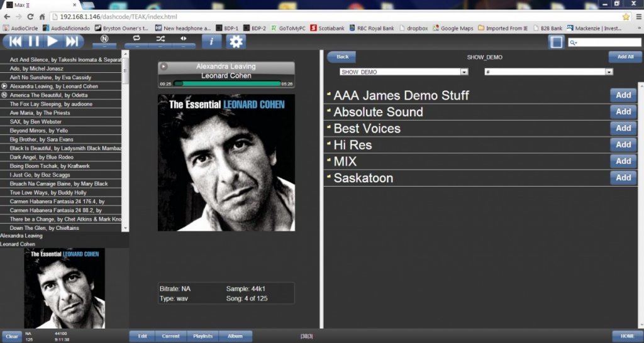Expand the MIX marker
The width and height of the screenshot is (644, 343).
[328, 159]
